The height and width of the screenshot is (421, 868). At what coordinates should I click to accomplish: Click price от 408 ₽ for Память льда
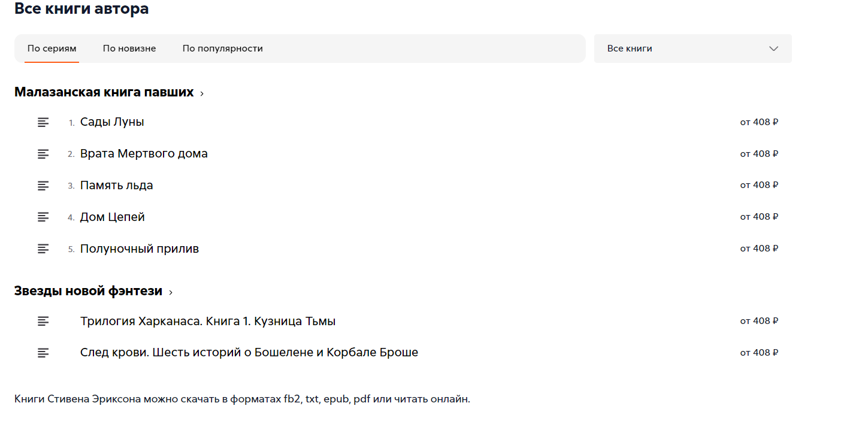(x=759, y=186)
